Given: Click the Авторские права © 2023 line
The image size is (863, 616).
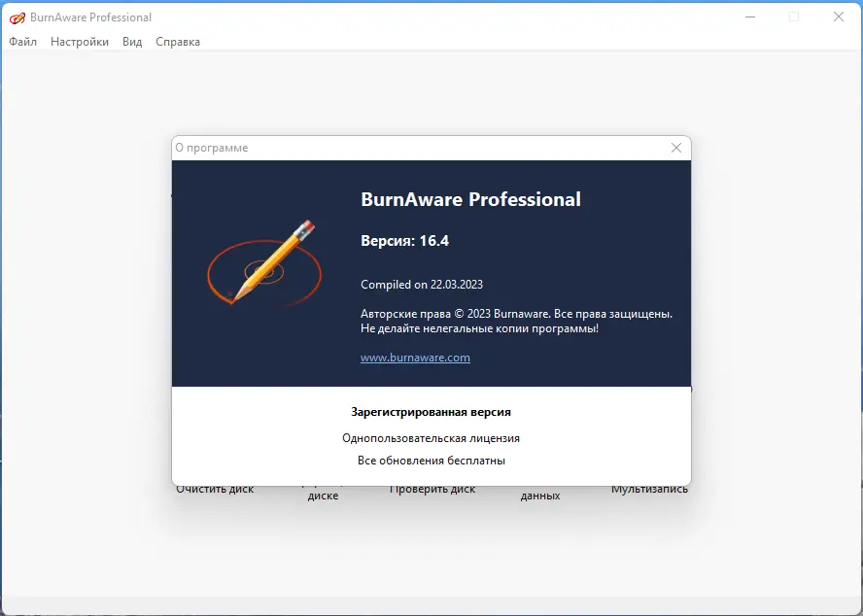Looking at the screenshot, I should pos(516,314).
